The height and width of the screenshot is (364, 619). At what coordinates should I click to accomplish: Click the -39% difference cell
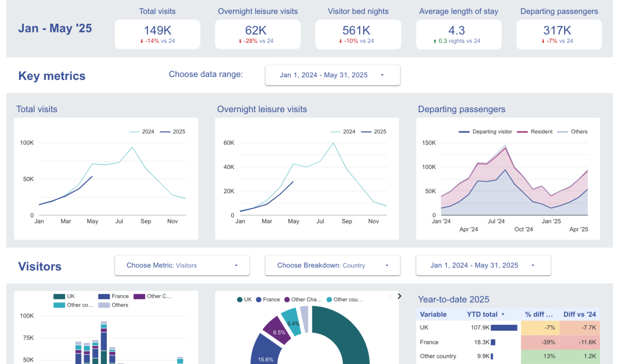pos(540,342)
